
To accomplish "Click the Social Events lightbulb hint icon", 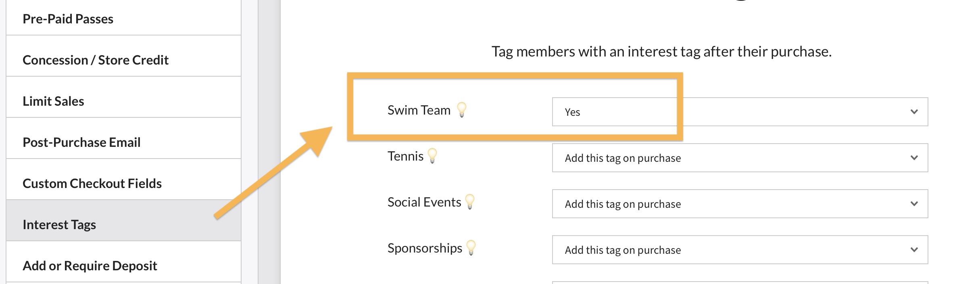I will (470, 201).
